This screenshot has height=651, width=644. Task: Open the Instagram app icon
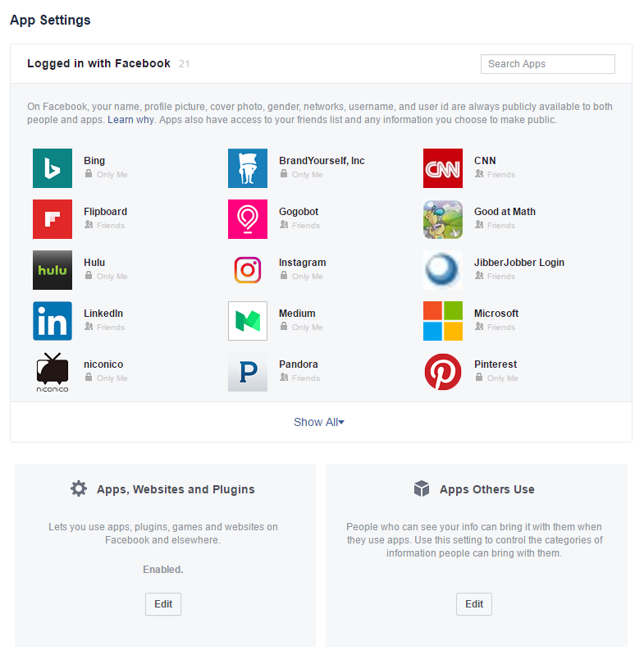248,270
